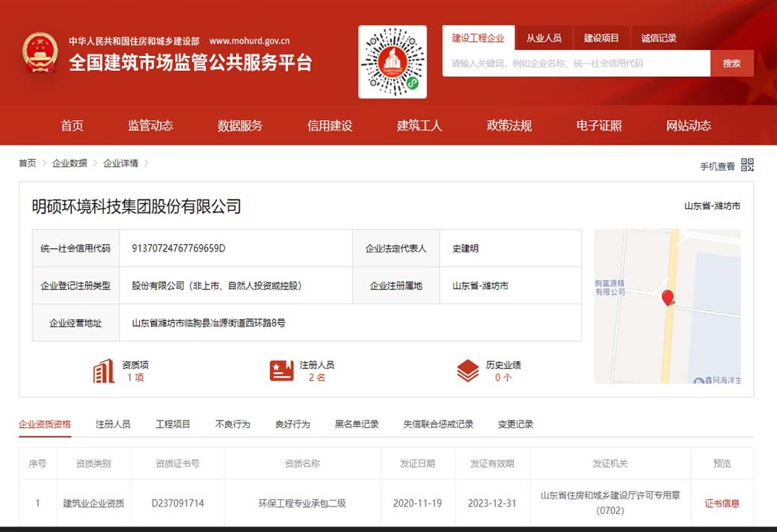Click the national emblem logo

[x=40, y=53]
